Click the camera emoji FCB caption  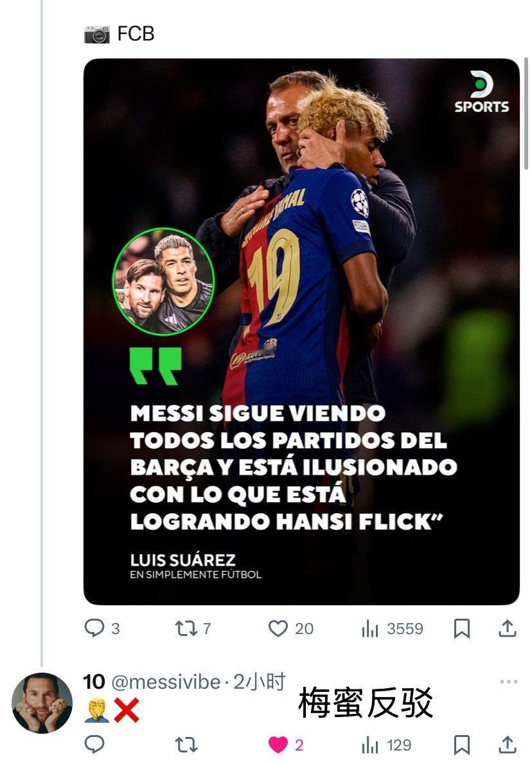click(x=120, y=34)
